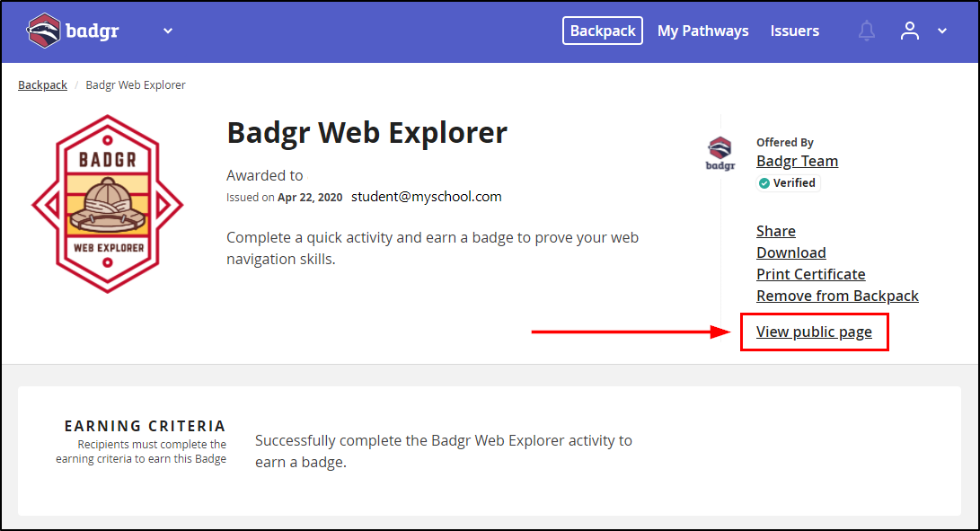The width and height of the screenshot is (980, 531).
Task: Expand the dropdown chevron beside badgr logo
Action: click(167, 31)
